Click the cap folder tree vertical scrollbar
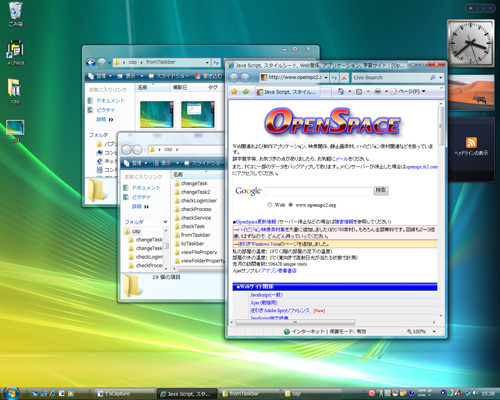 tap(165, 246)
